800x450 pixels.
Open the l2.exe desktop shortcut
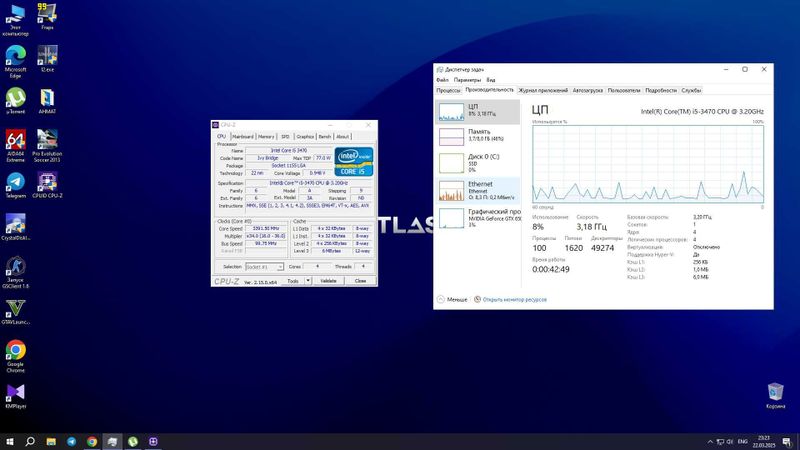pos(47,58)
